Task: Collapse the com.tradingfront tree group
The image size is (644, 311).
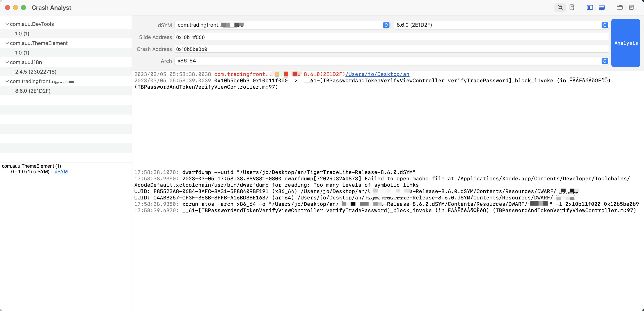Action: pyautogui.click(x=7, y=81)
